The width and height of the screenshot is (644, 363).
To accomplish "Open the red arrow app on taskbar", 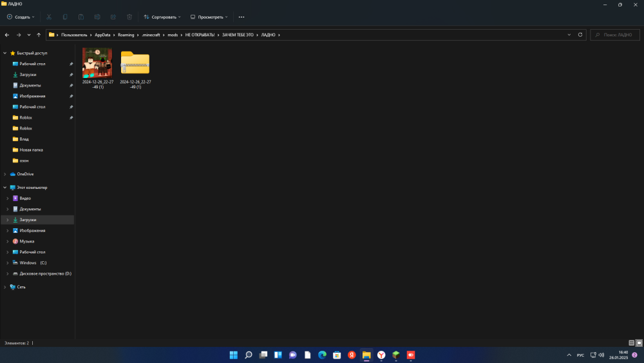I will tap(411, 355).
